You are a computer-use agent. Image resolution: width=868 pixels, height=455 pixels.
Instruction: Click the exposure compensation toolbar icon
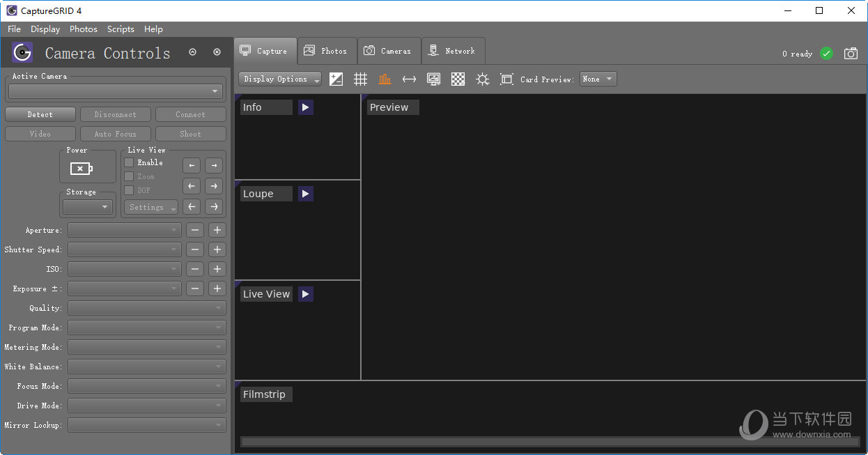point(336,79)
